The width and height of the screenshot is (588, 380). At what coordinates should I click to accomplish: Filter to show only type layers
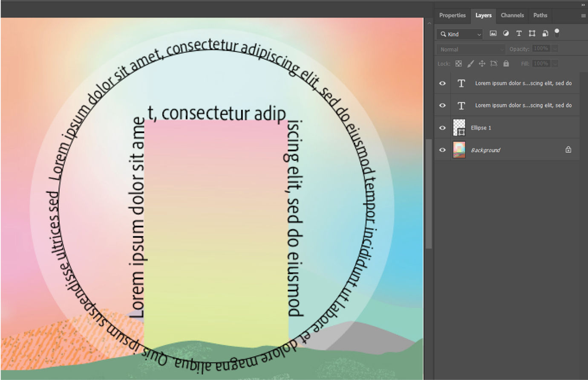pos(519,33)
